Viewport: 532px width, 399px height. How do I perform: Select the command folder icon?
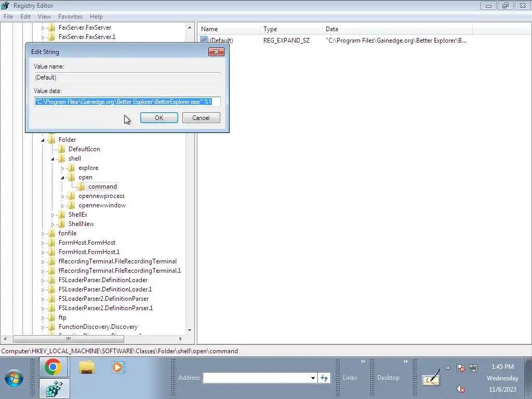click(x=82, y=187)
